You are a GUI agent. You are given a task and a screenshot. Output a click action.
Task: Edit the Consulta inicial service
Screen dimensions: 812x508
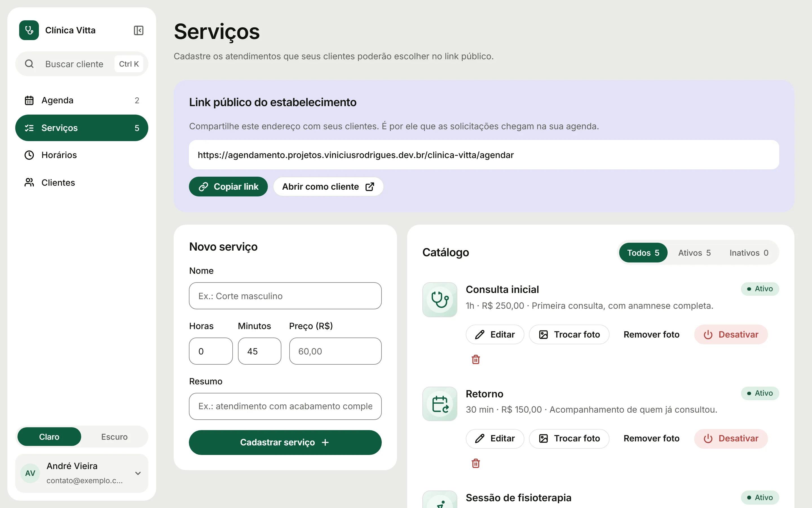coord(495,334)
